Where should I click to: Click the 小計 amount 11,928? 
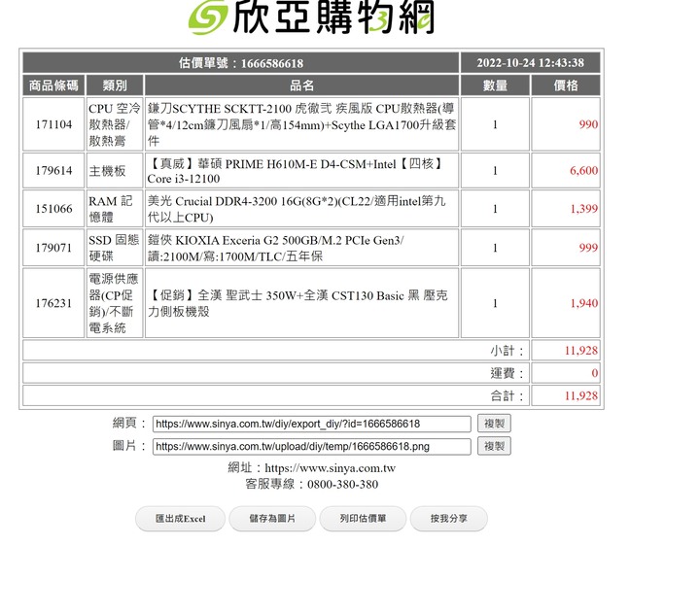[581, 351]
